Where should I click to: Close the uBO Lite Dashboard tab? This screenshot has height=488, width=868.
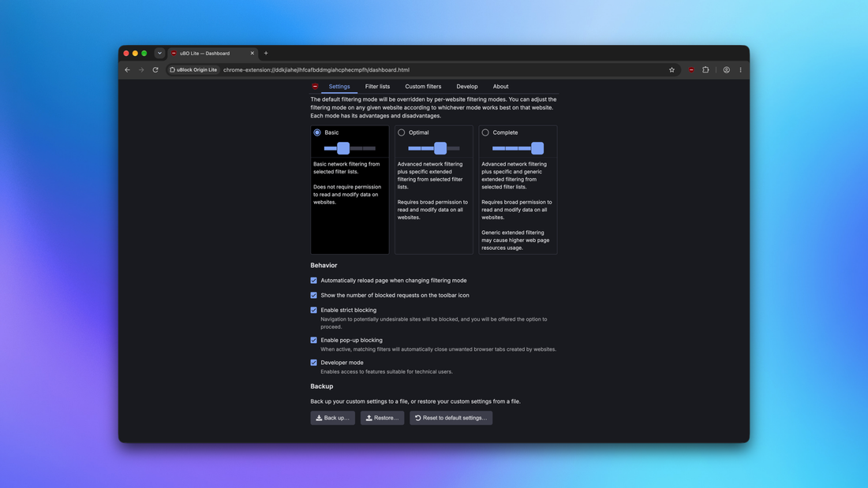(253, 53)
